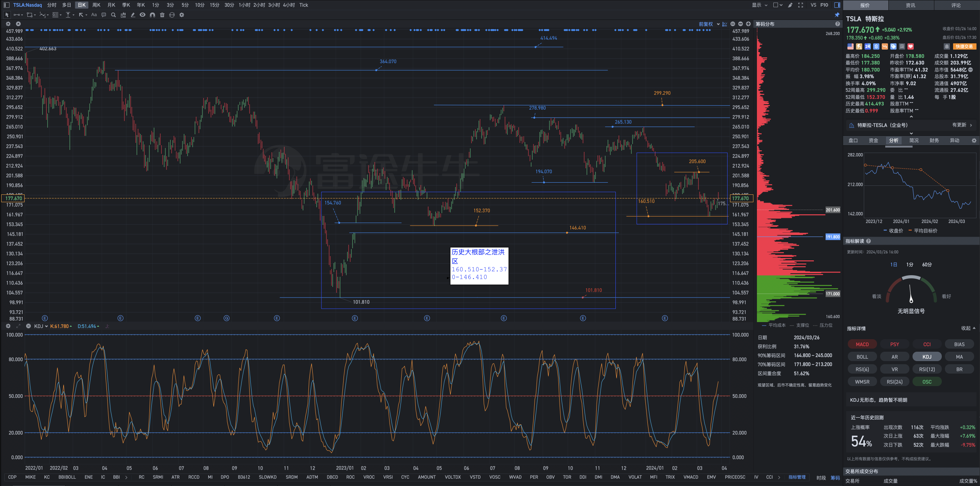This screenshot has width=980, height=486.
Task: Zoom out chart with minus icon
Action: [x=741, y=24]
